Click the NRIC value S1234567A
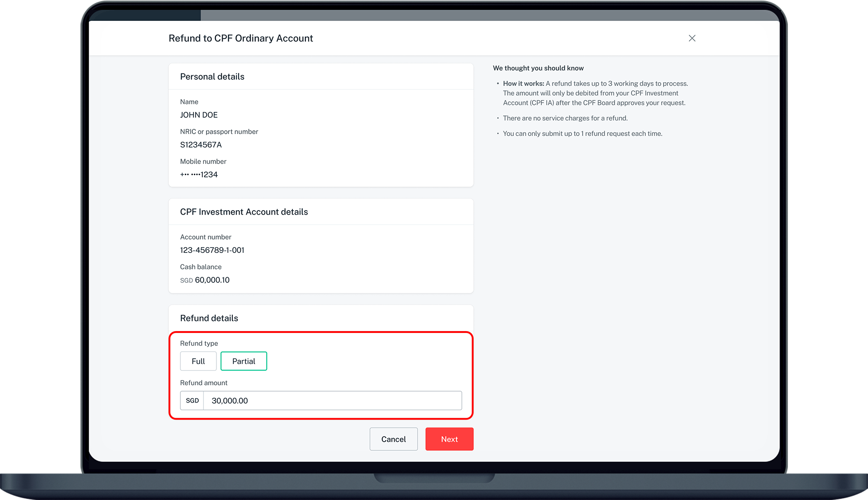This screenshot has height=500, width=868. [200, 145]
